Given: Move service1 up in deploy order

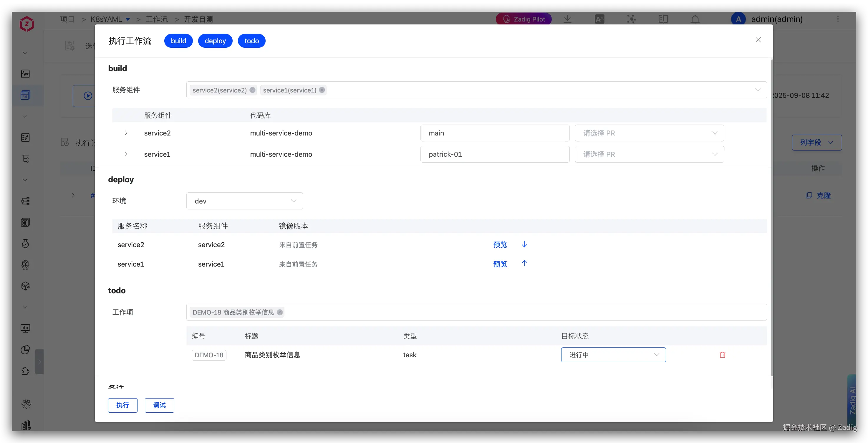Looking at the screenshot, I should (524, 263).
